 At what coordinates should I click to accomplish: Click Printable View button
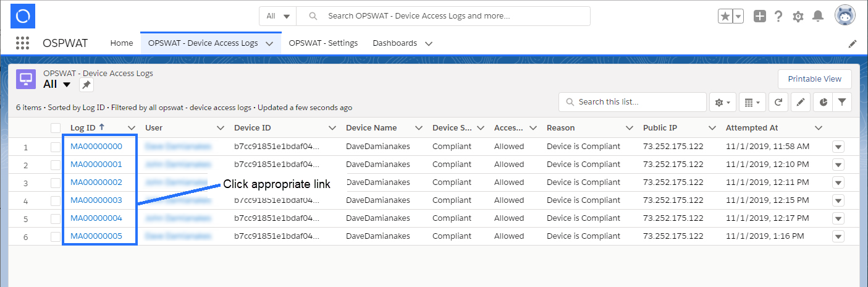click(815, 79)
